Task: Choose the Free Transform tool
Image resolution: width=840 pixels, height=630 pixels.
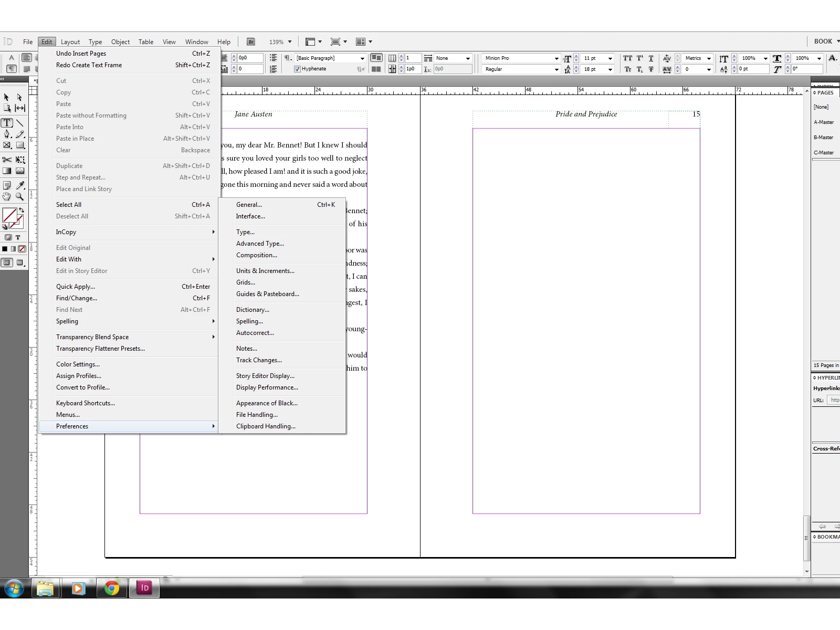Action: tap(20, 160)
